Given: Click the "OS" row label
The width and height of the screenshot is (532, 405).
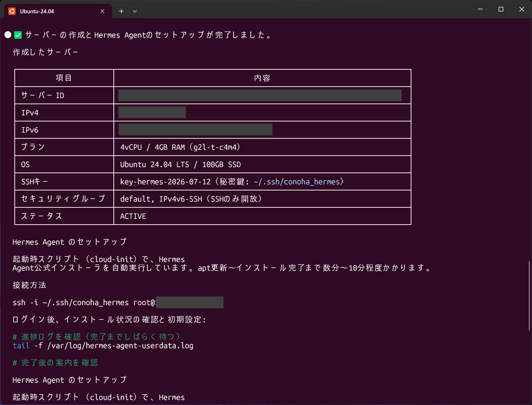Looking at the screenshot, I should pos(25,164).
